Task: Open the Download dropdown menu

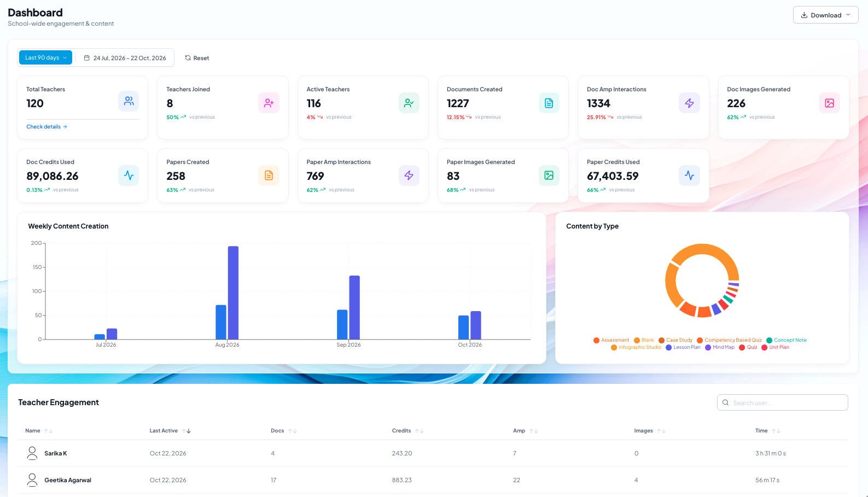Action: click(x=825, y=15)
